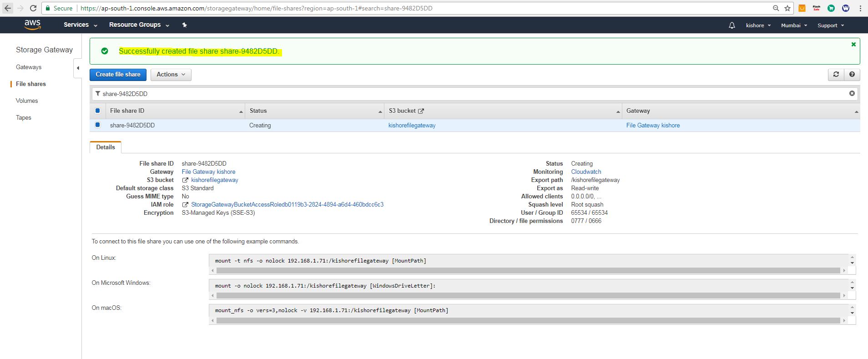Click the Create file share button
The width and height of the screenshot is (868, 359).
pos(118,75)
